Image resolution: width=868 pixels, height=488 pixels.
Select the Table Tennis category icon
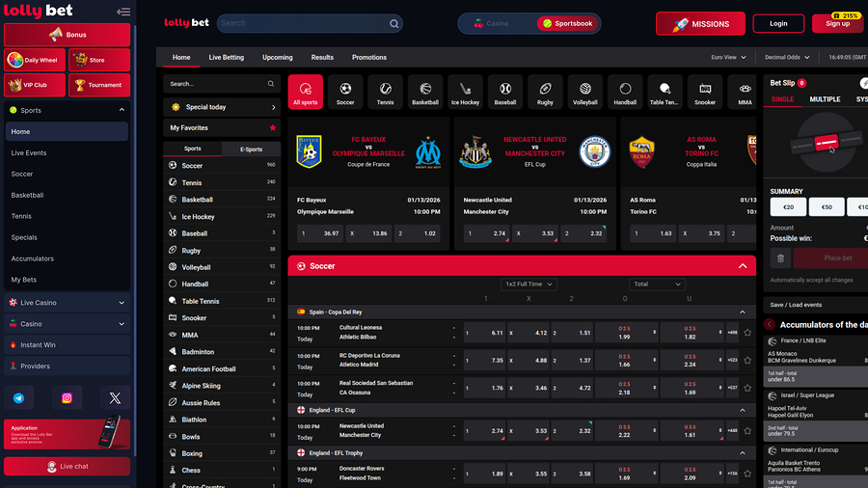coord(665,92)
